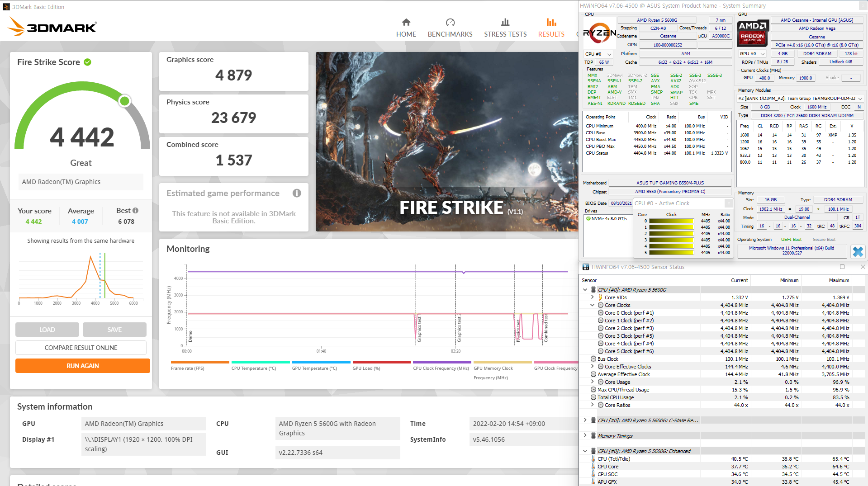Viewport: 868px width, 486px height.
Task: Click the purple CPU Clock Frequency legend swatch
Action: point(442,362)
